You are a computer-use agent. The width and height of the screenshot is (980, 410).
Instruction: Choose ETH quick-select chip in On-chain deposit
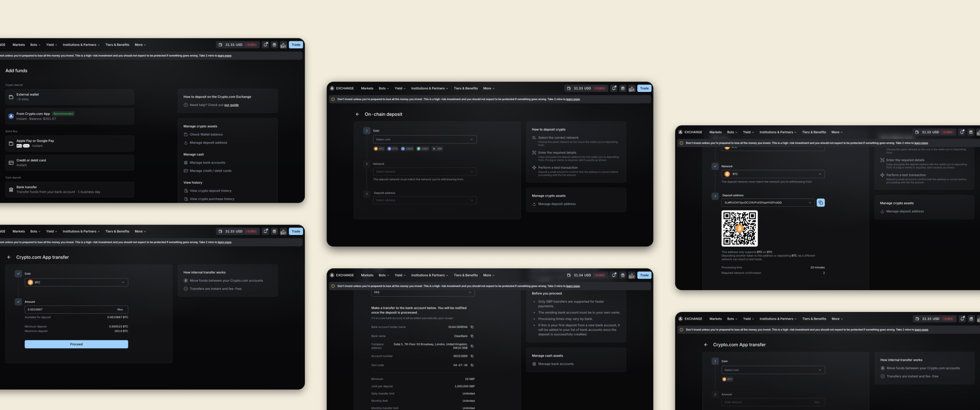393,149
